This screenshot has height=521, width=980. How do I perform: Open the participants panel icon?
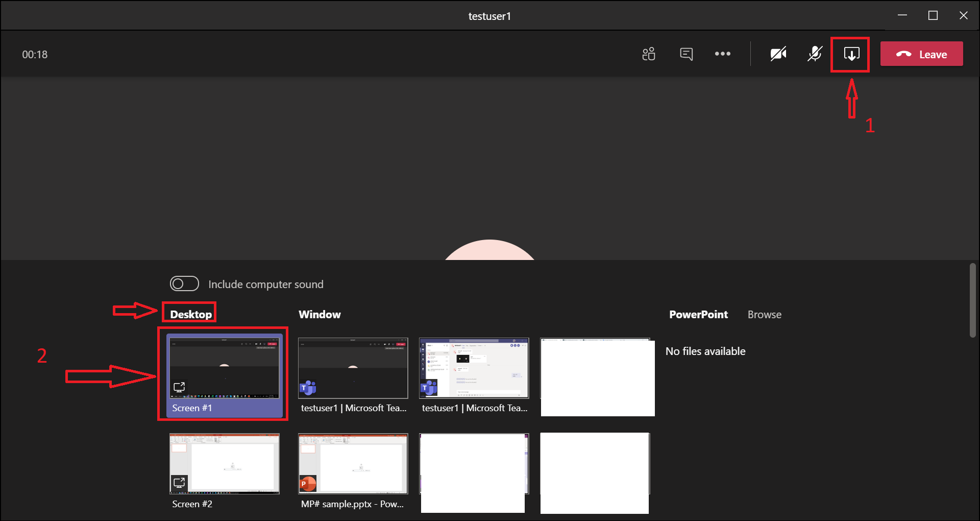coord(649,54)
